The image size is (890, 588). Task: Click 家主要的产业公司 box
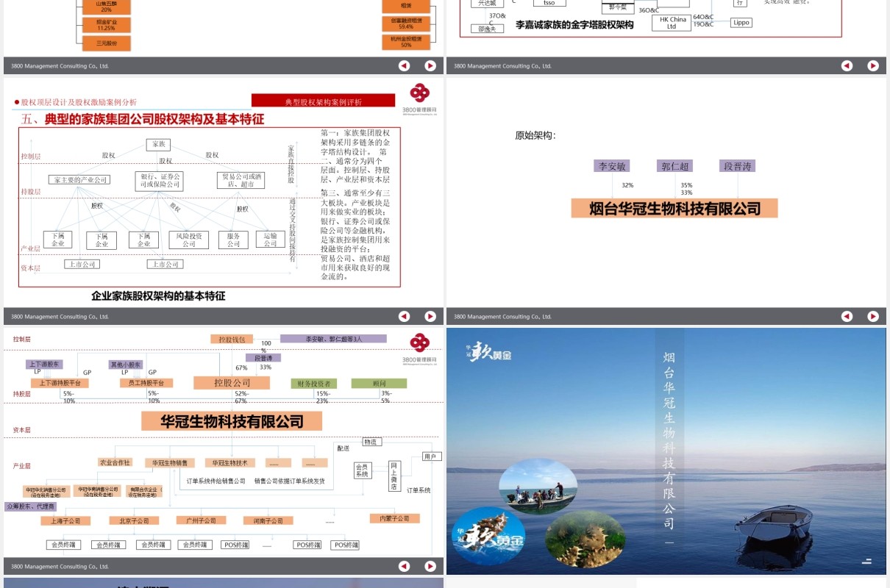click(79, 179)
